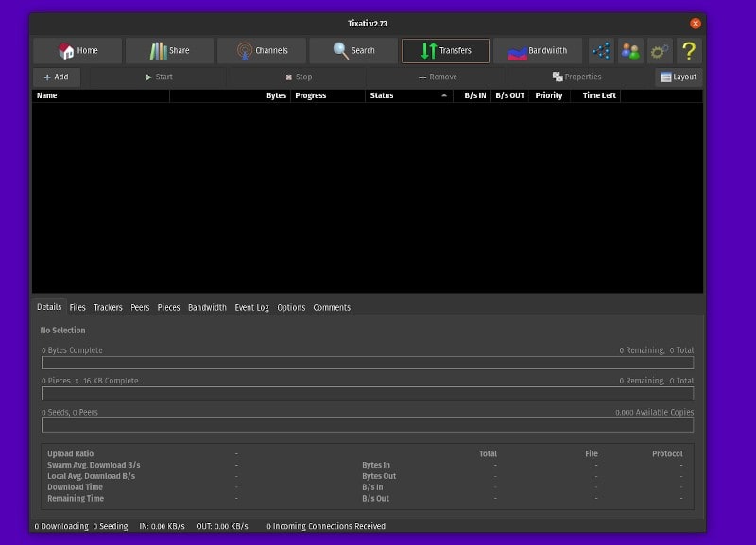The height and width of the screenshot is (545, 756).
Task: Sort by the B/s OUT column header
Action: coord(509,95)
